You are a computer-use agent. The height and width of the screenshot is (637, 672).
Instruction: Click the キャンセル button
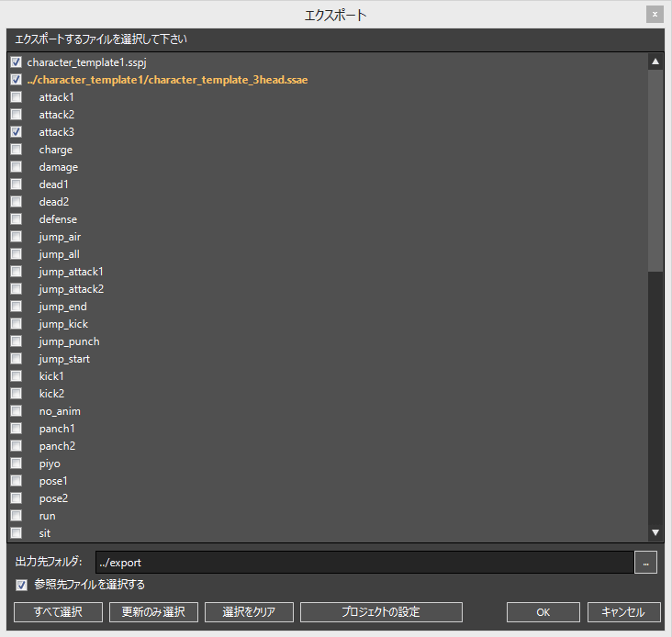point(623,611)
